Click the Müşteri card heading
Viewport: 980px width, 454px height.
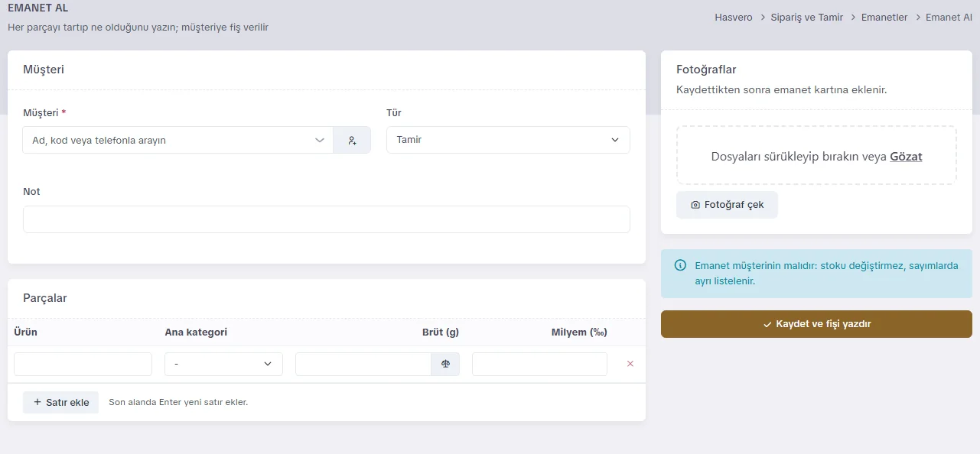(x=44, y=70)
